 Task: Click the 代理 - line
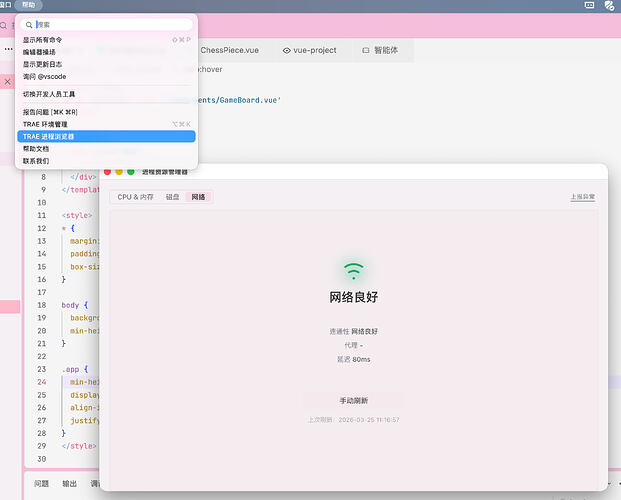(x=354, y=345)
